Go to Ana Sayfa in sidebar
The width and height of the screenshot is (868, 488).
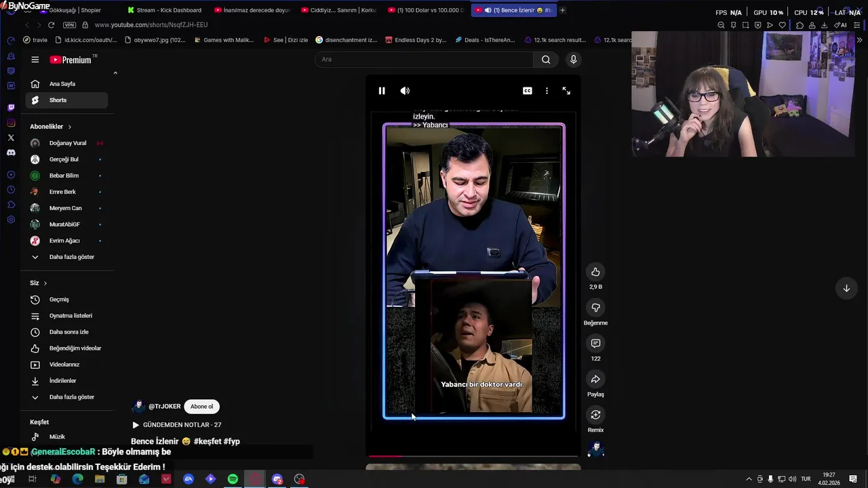pos(66,84)
